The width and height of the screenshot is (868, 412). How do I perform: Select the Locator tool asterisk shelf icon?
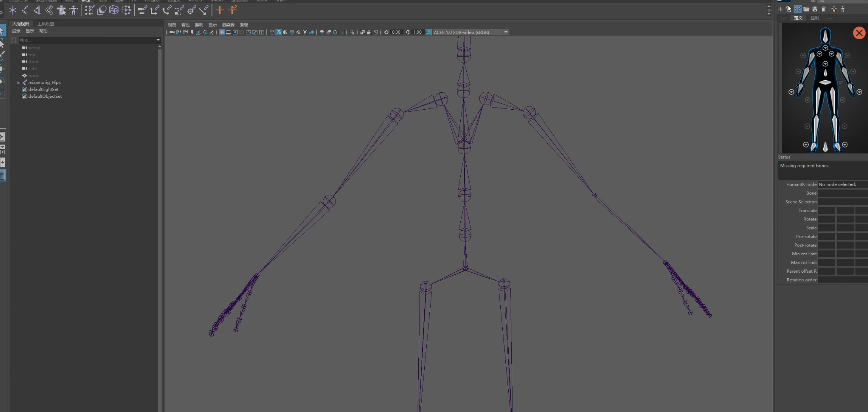coord(13,10)
